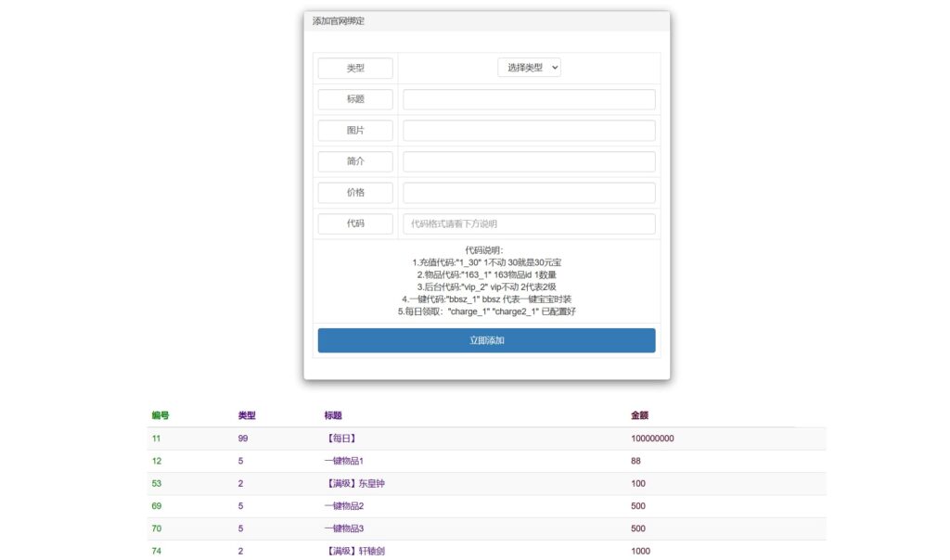Select the 【满级】东皇钟 row title
Image resolution: width=950 pixels, height=560 pixels.
pos(354,483)
